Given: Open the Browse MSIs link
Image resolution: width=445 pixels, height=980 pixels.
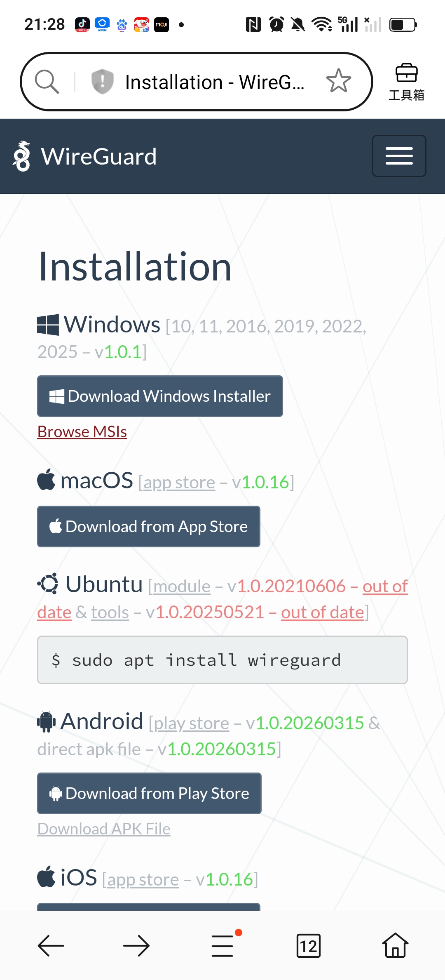Looking at the screenshot, I should (82, 432).
